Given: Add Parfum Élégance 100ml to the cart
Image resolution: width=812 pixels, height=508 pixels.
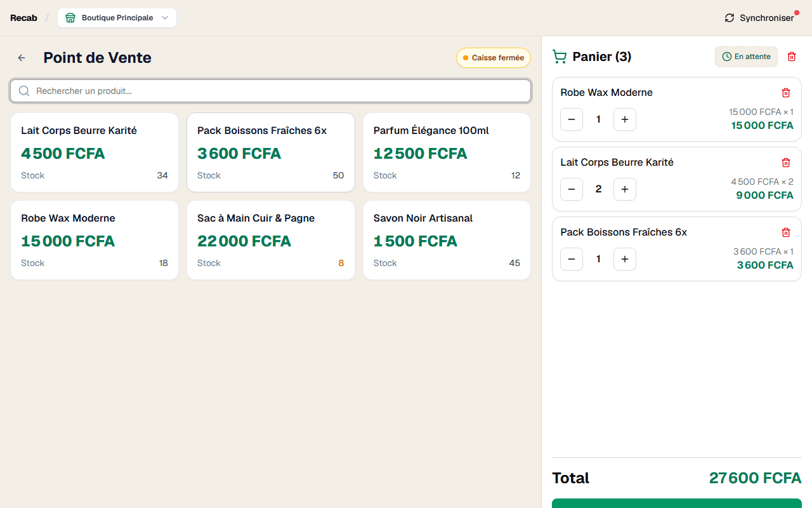Looking at the screenshot, I should (447, 152).
